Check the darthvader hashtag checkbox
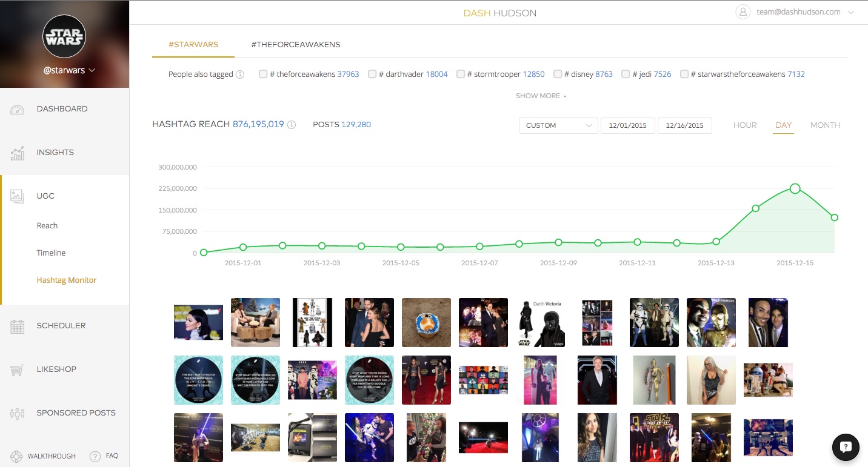Screen dimensions: 868x467 tap(372, 74)
